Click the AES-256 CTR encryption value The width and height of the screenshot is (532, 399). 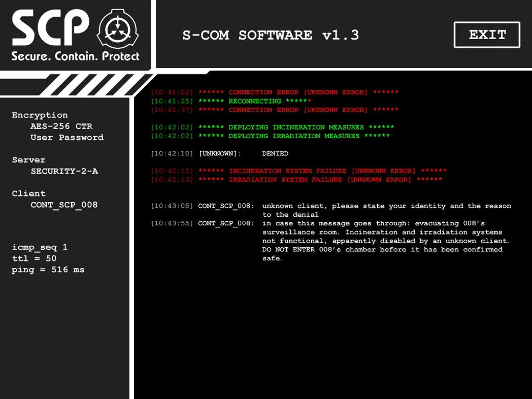(x=61, y=126)
